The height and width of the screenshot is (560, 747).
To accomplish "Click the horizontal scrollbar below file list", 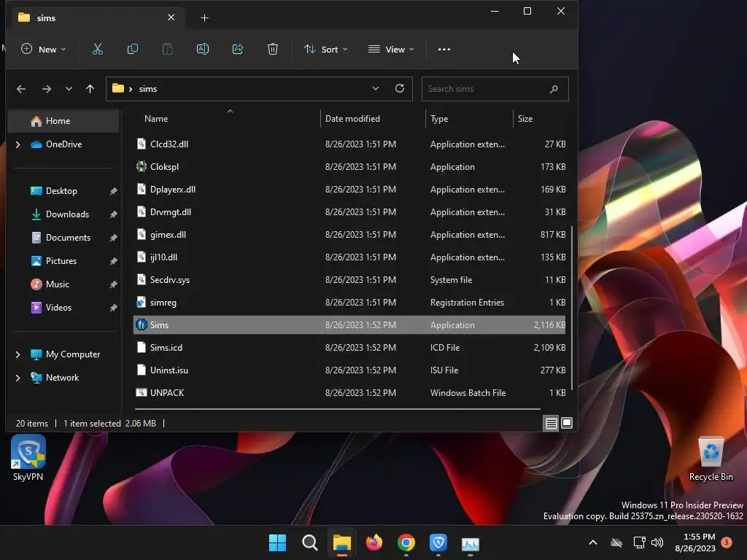I will tap(337, 408).
